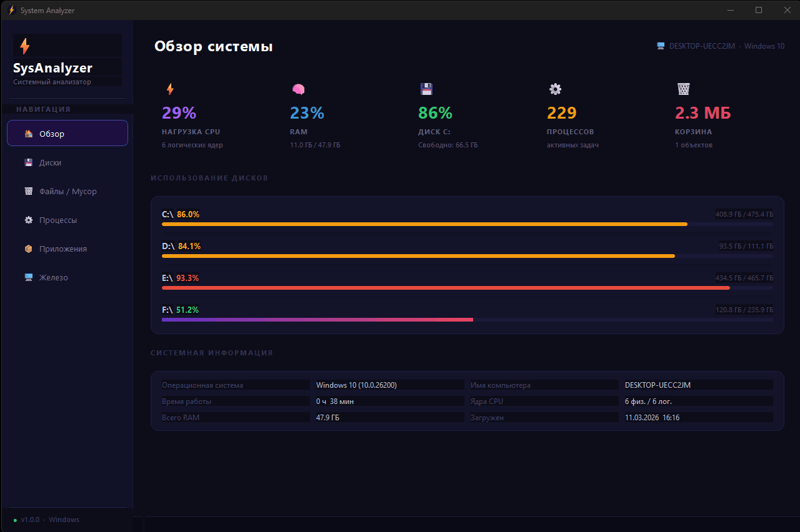Open the Диски section

[67, 162]
